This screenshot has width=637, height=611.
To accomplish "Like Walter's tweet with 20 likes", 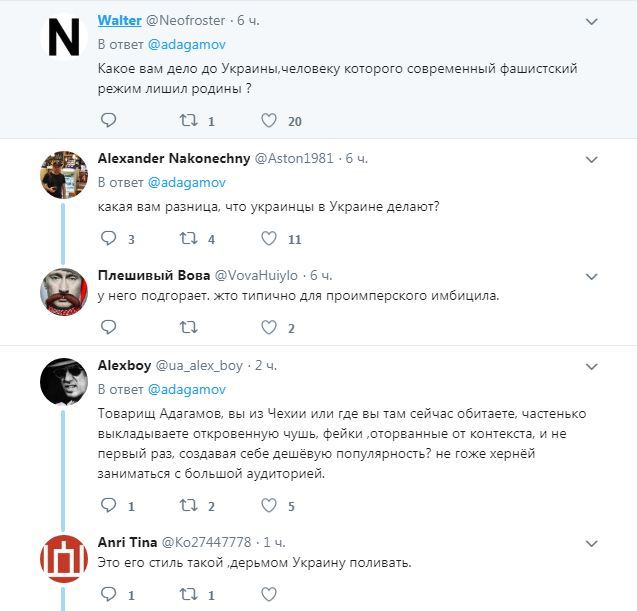I will click(x=268, y=121).
